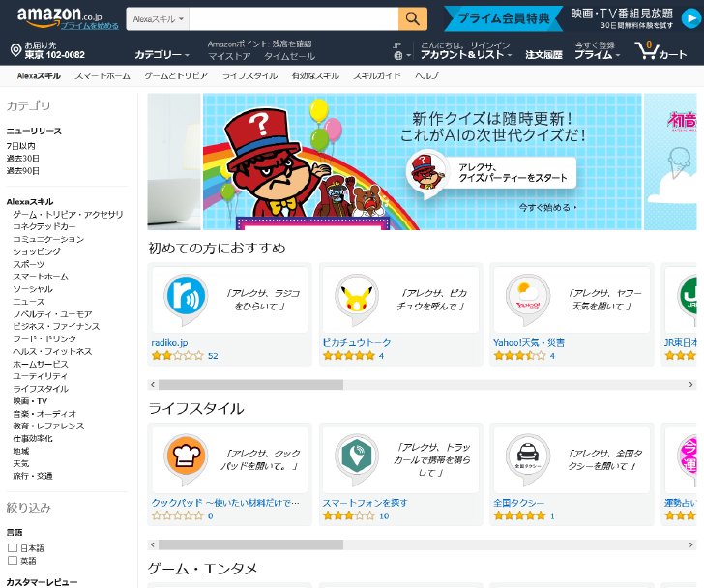
Task: Filter by 過去90日 new releases
Action: tap(23, 171)
